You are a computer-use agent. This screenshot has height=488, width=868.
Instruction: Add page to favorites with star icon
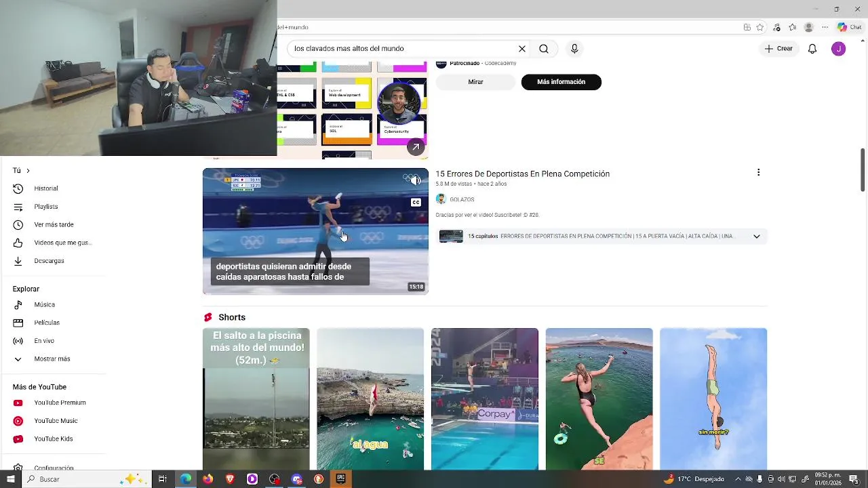760,27
